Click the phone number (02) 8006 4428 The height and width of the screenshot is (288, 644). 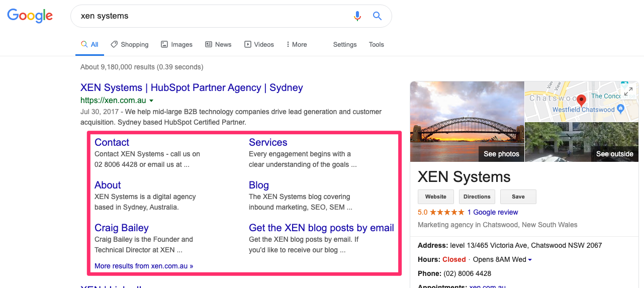(x=468, y=274)
